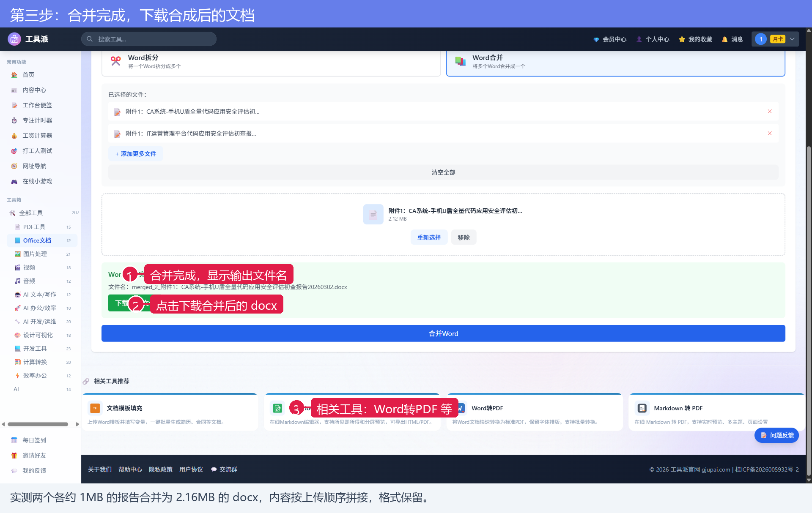Select Office文档 category
This screenshot has height=513, width=812.
[x=42, y=240]
